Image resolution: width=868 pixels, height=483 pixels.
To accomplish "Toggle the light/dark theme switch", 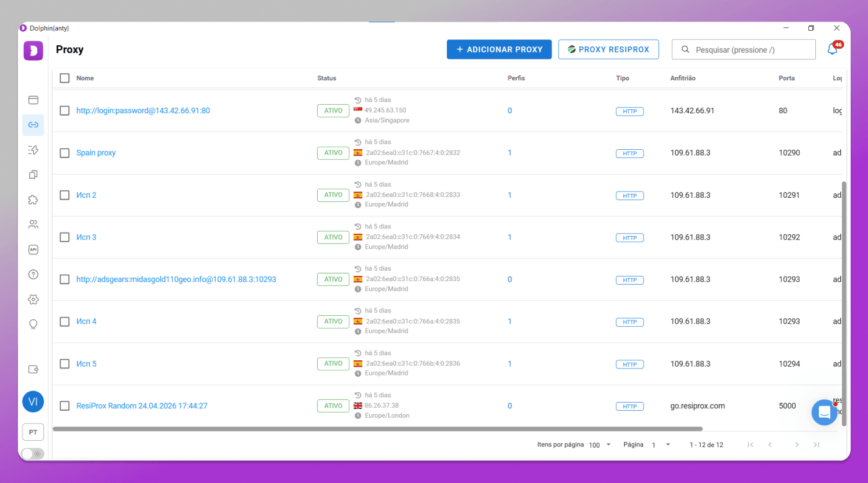I will (x=33, y=454).
